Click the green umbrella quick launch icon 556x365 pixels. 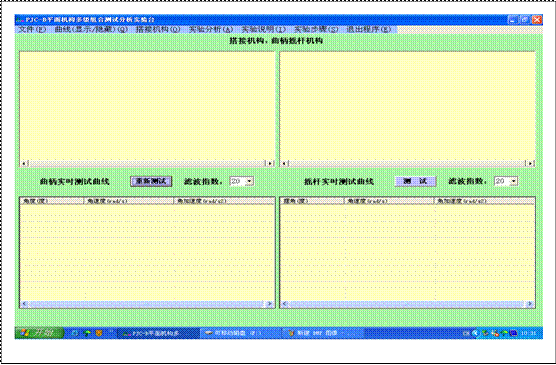point(87,333)
